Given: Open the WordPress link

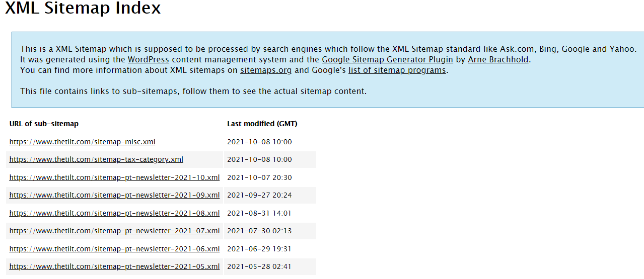Looking at the screenshot, I should 148,59.
